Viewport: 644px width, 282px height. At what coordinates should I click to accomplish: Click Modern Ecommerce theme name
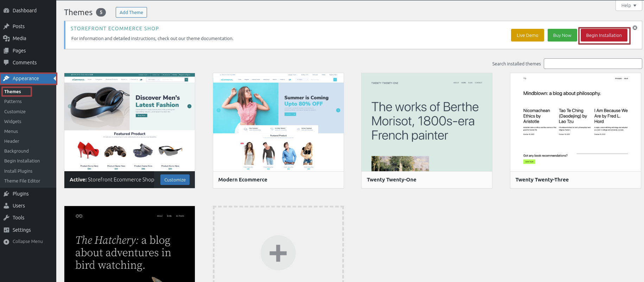pyautogui.click(x=243, y=180)
